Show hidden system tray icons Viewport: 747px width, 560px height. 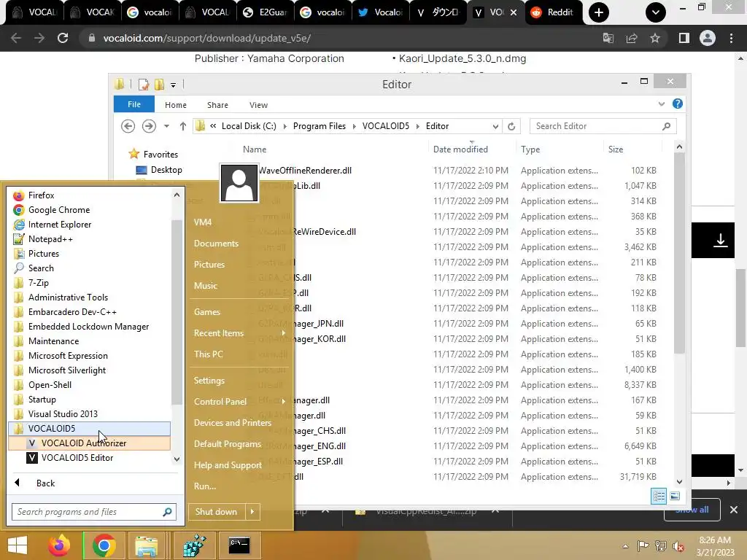(x=625, y=546)
